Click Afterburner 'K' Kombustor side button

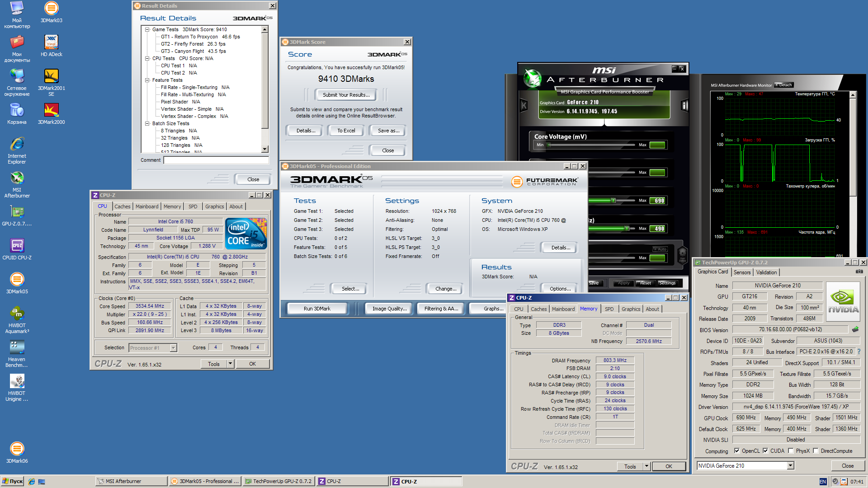tap(524, 106)
